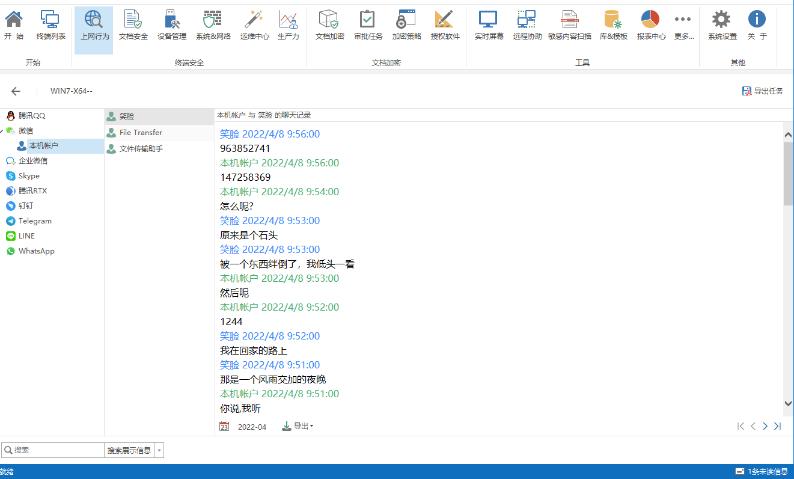Open 远程协助 remote assistance
Screen dimensions: 794x479
526,24
